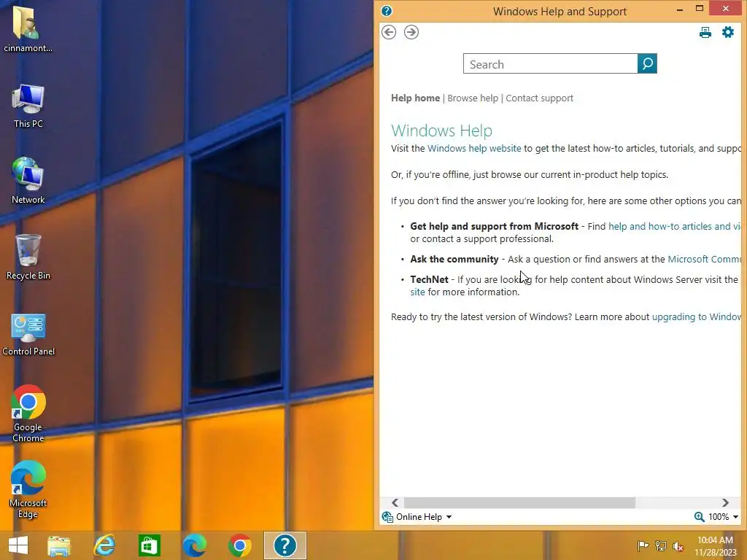Click the 'Windows Help' heading
This screenshot has width=747, height=560.
[x=441, y=131]
